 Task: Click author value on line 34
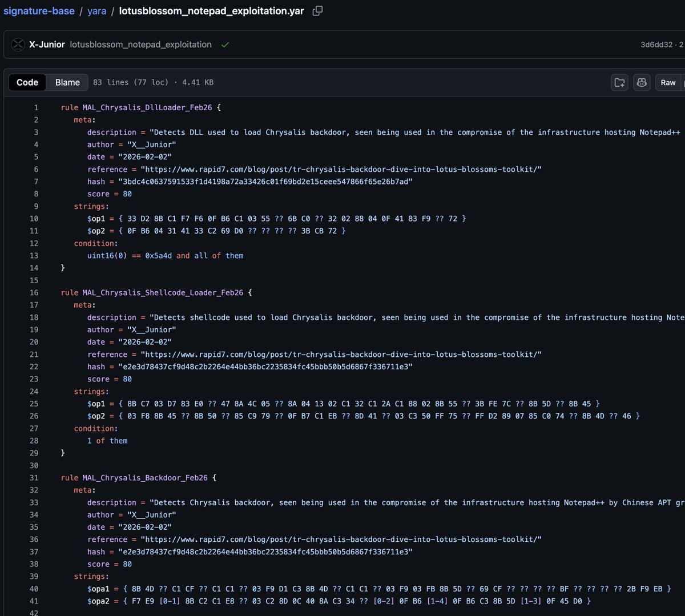pyautogui.click(x=151, y=514)
